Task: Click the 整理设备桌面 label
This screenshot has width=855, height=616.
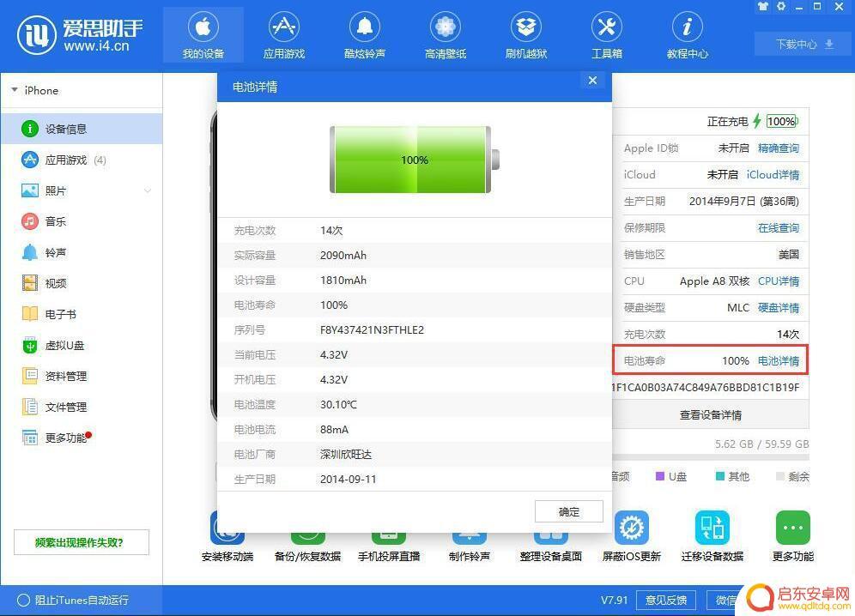Action: pyautogui.click(x=551, y=557)
